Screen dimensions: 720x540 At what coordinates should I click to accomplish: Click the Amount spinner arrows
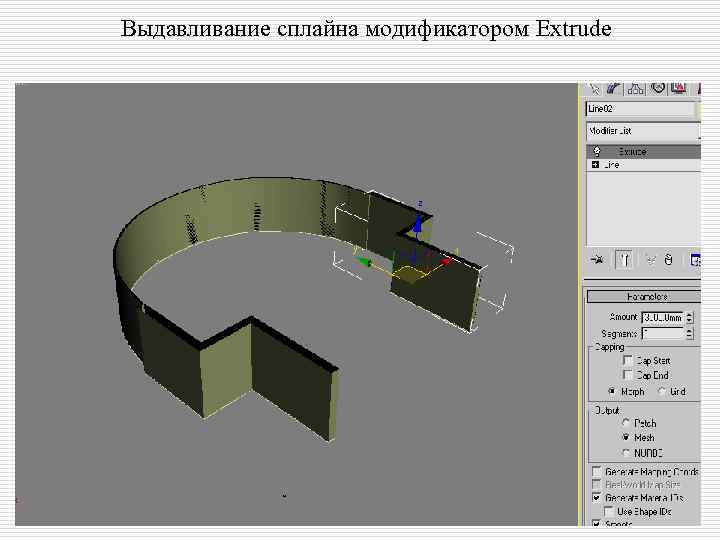point(689,317)
